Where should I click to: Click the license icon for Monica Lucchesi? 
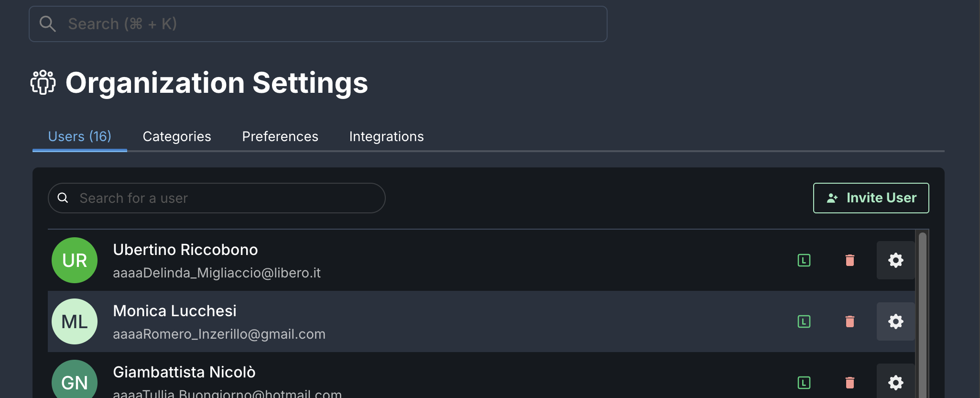coord(804,321)
